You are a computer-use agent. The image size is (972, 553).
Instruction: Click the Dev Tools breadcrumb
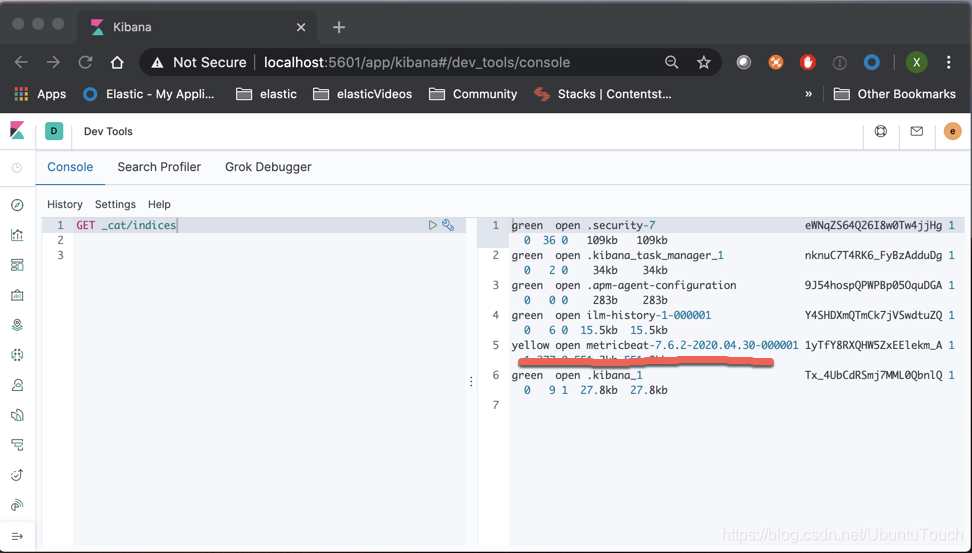(x=108, y=131)
